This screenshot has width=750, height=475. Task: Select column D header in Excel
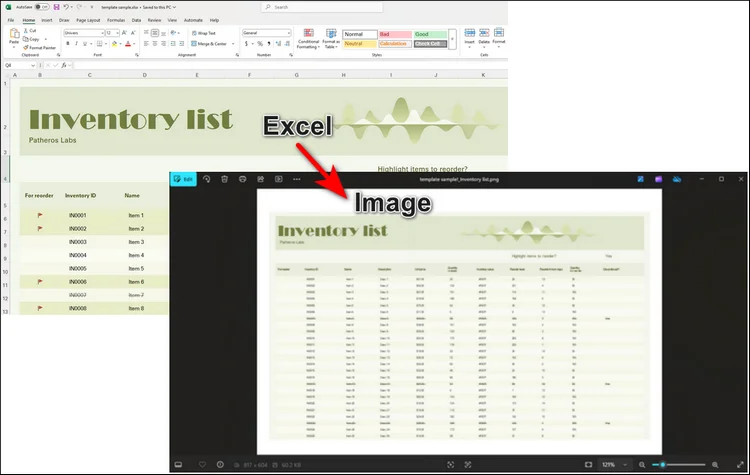point(144,75)
